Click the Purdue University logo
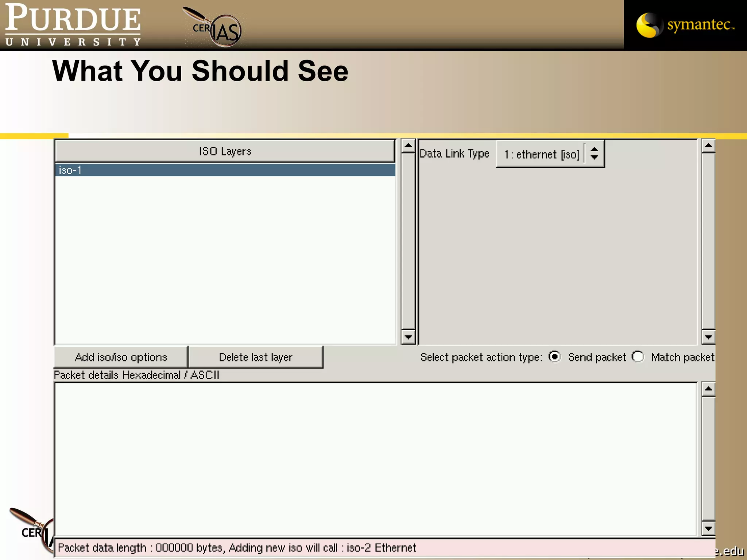The height and width of the screenshot is (560, 747). pos(73,25)
